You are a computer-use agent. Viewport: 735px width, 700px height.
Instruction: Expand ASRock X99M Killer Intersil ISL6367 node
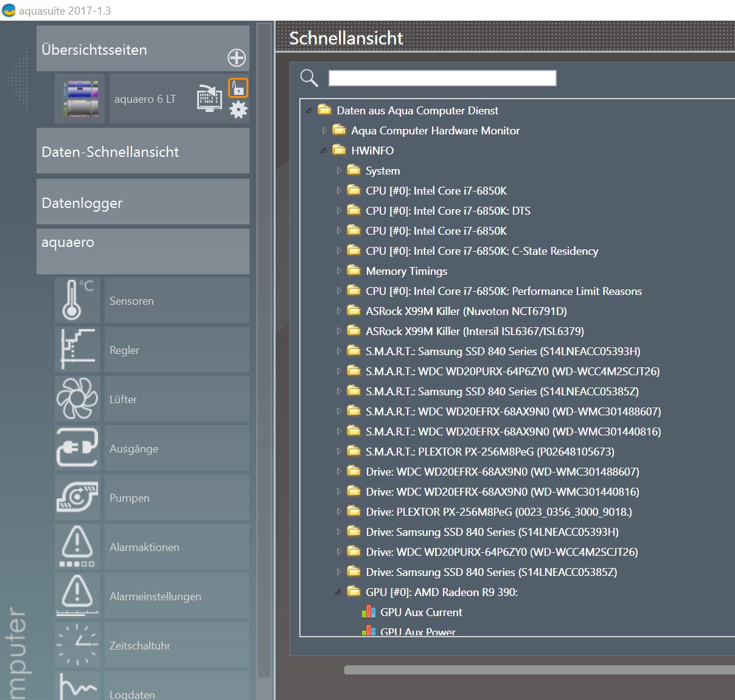(x=339, y=331)
